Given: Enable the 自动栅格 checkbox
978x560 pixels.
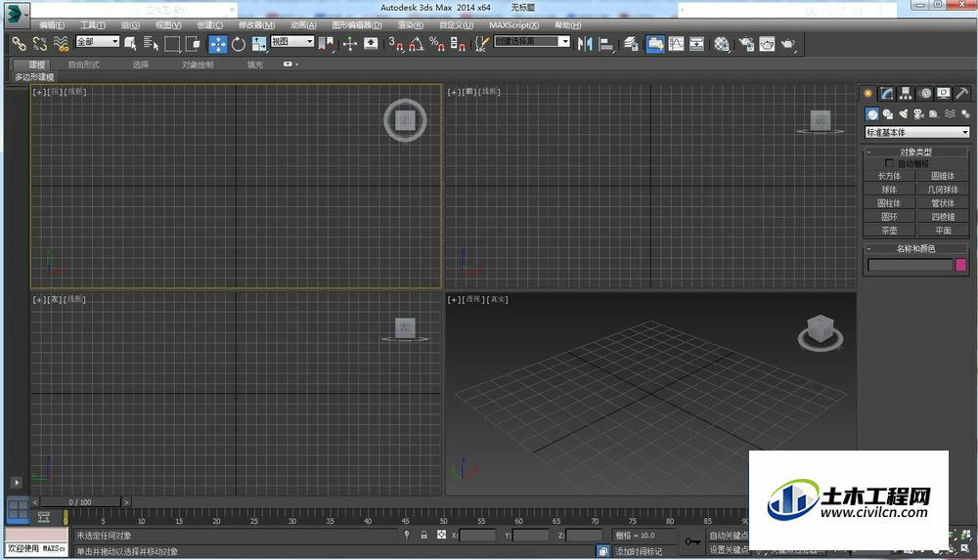Looking at the screenshot, I should [x=889, y=163].
